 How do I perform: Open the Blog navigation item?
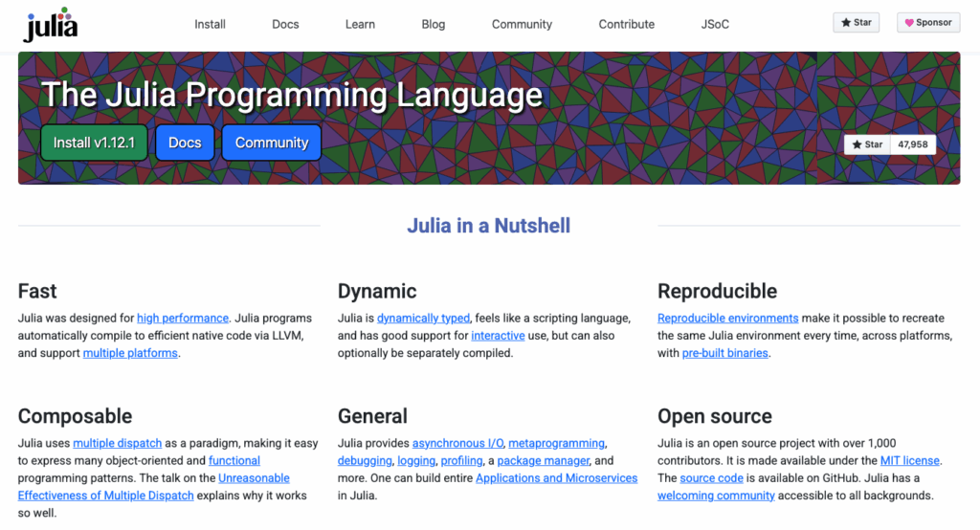(x=434, y=24)
